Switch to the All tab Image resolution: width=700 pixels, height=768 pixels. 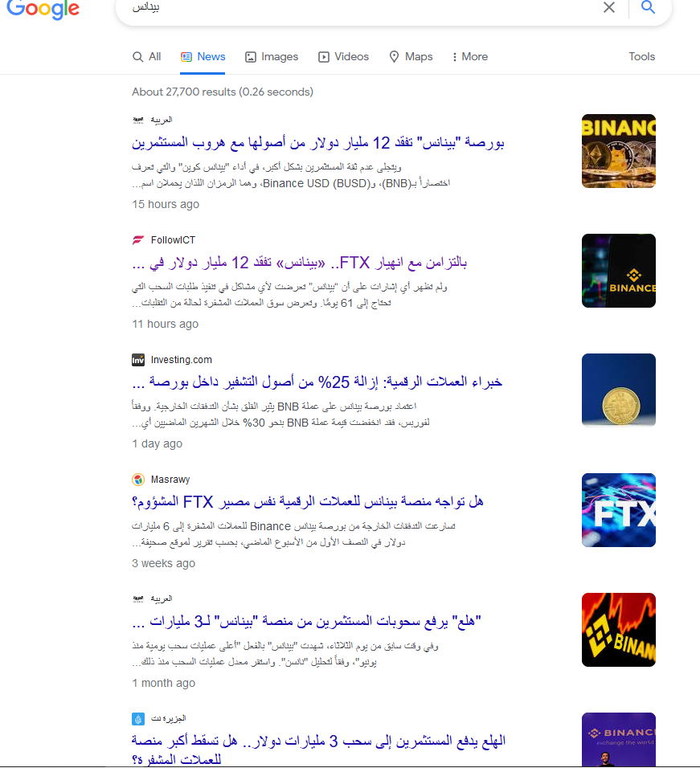(x=146, y=57)
